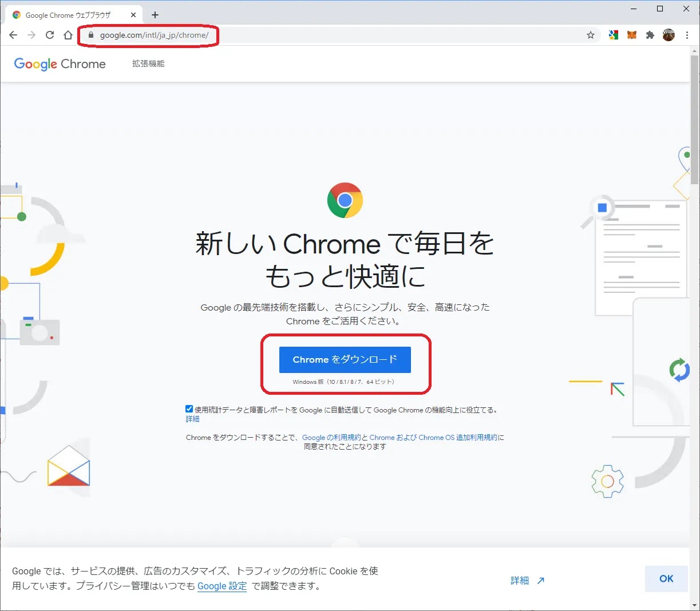Reload the page with the refresh icon
The image size is (700, 611).
[x=50, y=35]
